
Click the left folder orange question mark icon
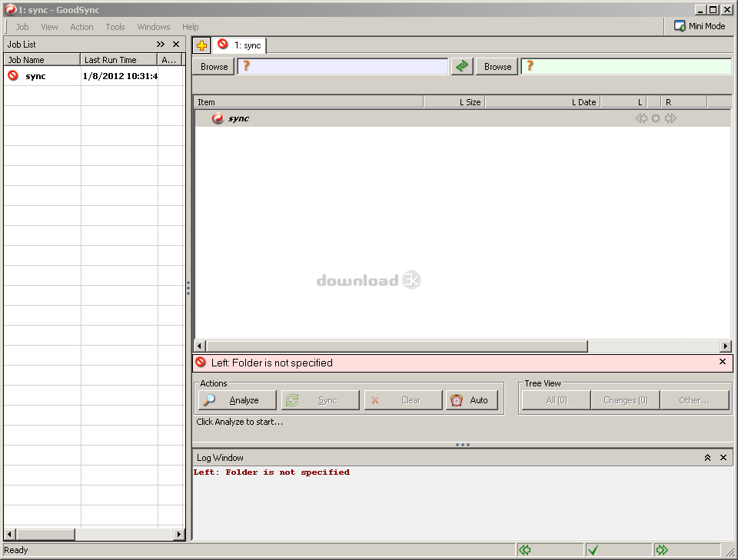[x=246, y=66]
